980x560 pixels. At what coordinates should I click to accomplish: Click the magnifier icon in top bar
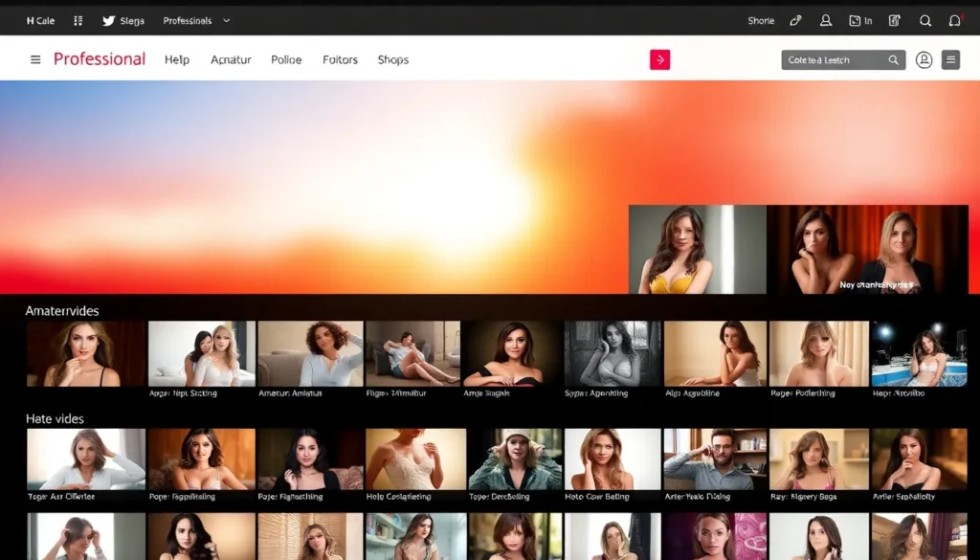(924, 20)
